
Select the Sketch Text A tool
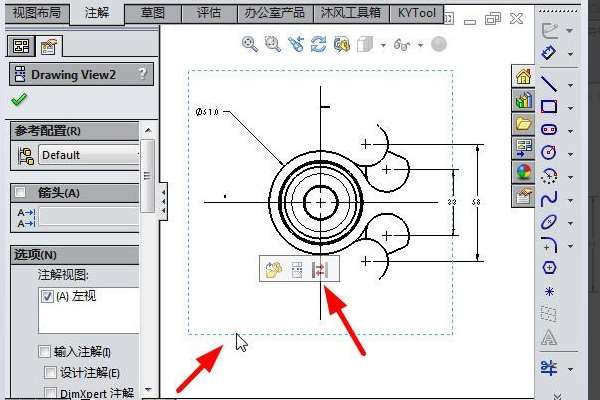tap(549, 338)
